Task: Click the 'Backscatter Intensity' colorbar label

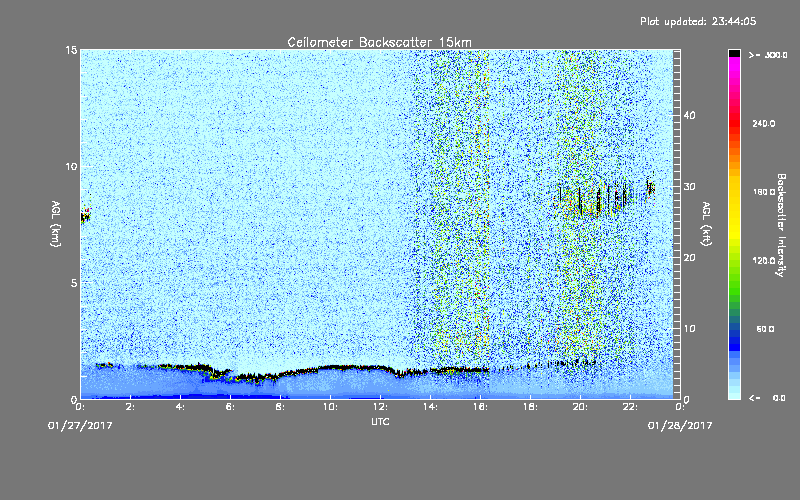Action: 781,225
